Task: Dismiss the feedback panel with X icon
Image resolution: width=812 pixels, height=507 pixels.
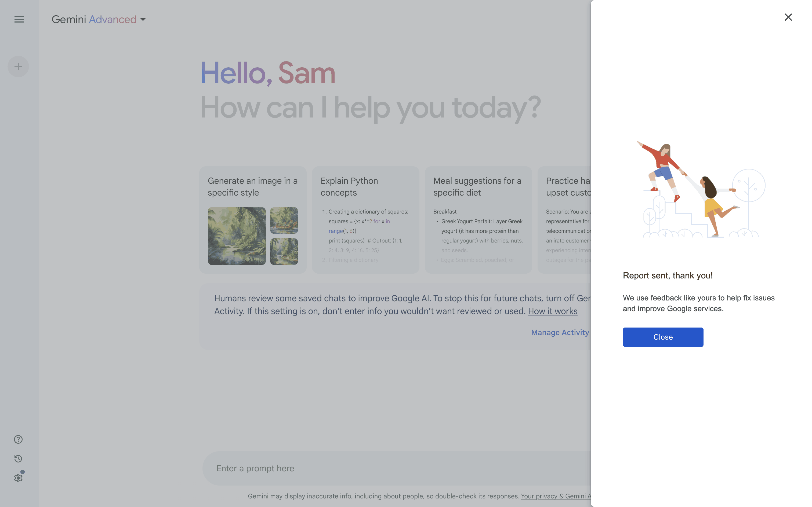Action: [788, 17]
